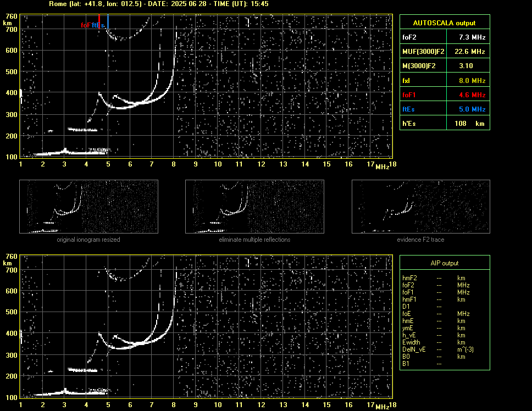Select the '108 km' h'Es value
This screenshot has height=411, width=532.
coord(469,124)
